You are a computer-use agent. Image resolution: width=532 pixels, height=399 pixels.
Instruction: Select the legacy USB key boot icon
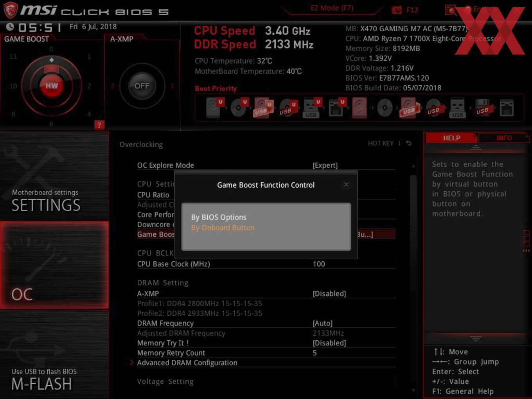tap(457, 108)
